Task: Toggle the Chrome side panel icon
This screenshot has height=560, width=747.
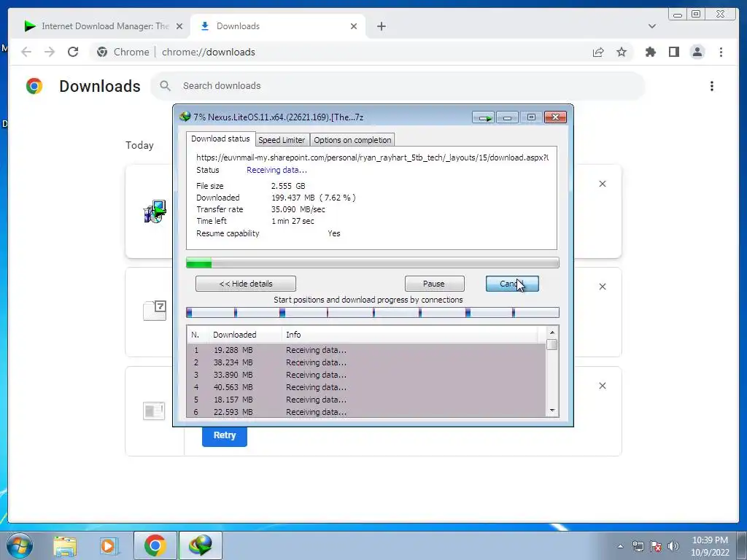Action: coord(673,52)
